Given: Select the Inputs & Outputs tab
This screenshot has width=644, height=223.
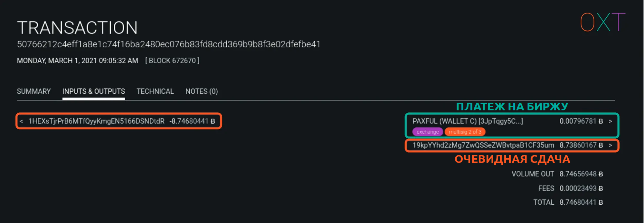Looking at the screenshot, I should tap(93, 91).
